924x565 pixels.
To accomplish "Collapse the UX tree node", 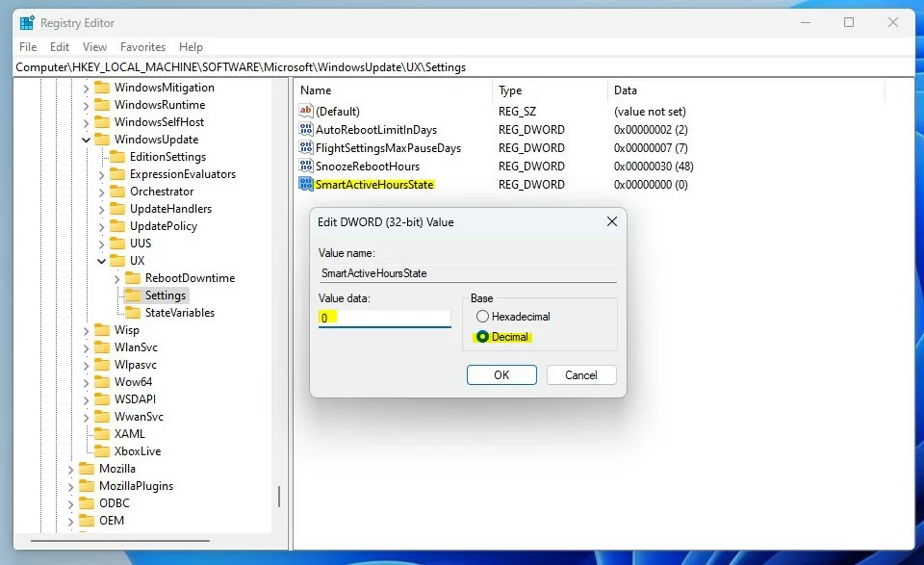I will click(x=101, y=261).
